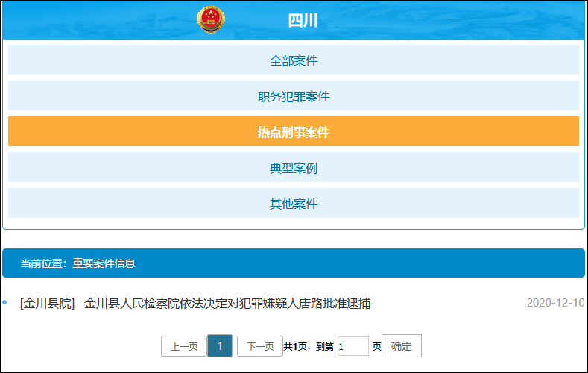This screenshot has width=588, height=373.
Task: Open the 全部案件 category
Action: point(294,60)
